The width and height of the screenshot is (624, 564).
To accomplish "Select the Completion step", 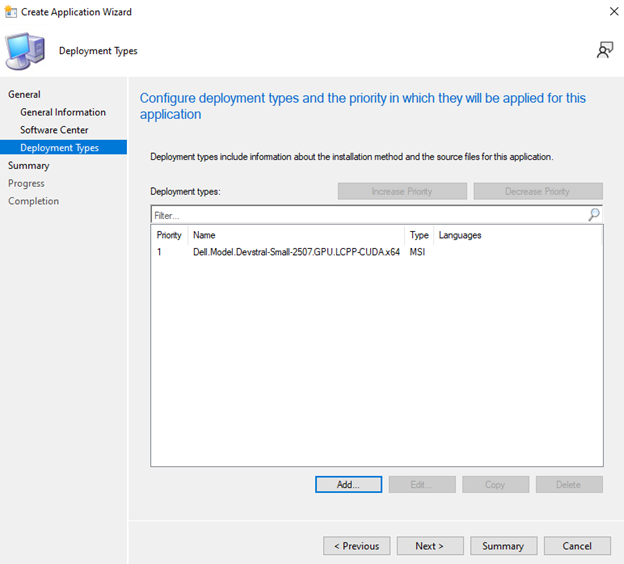I will pyautogui.click(x=33, y=201).
